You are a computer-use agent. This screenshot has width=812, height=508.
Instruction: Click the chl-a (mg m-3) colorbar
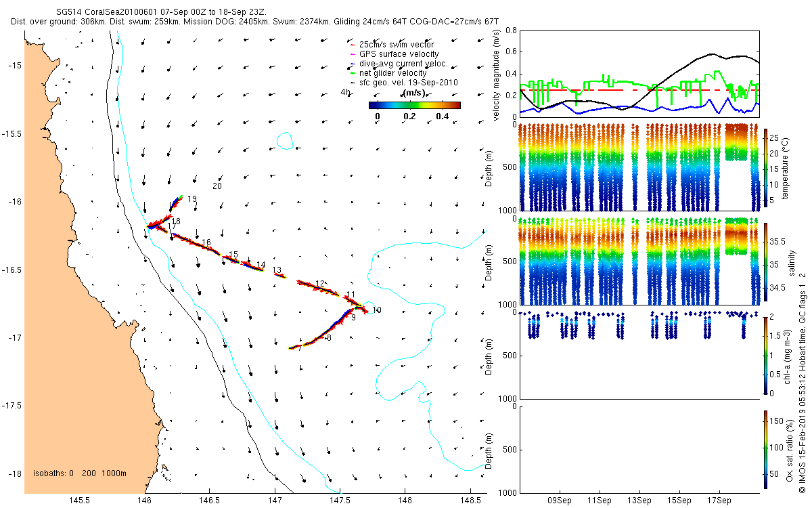(765, 355)
